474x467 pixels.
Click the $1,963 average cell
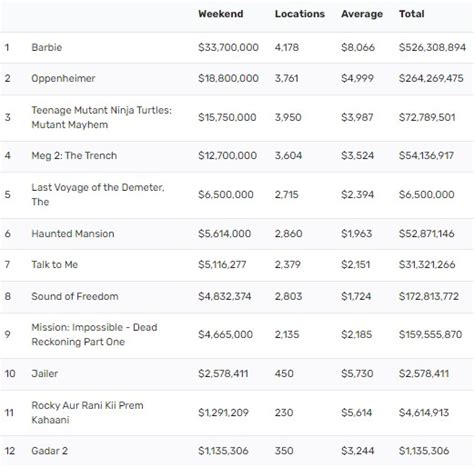click(356, 234)
